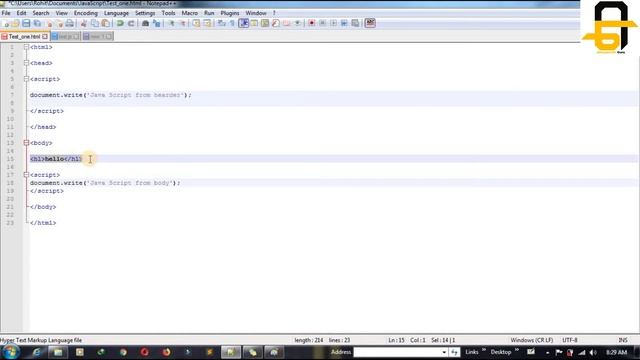Open the Edit menu

click(x=21, y=13)
